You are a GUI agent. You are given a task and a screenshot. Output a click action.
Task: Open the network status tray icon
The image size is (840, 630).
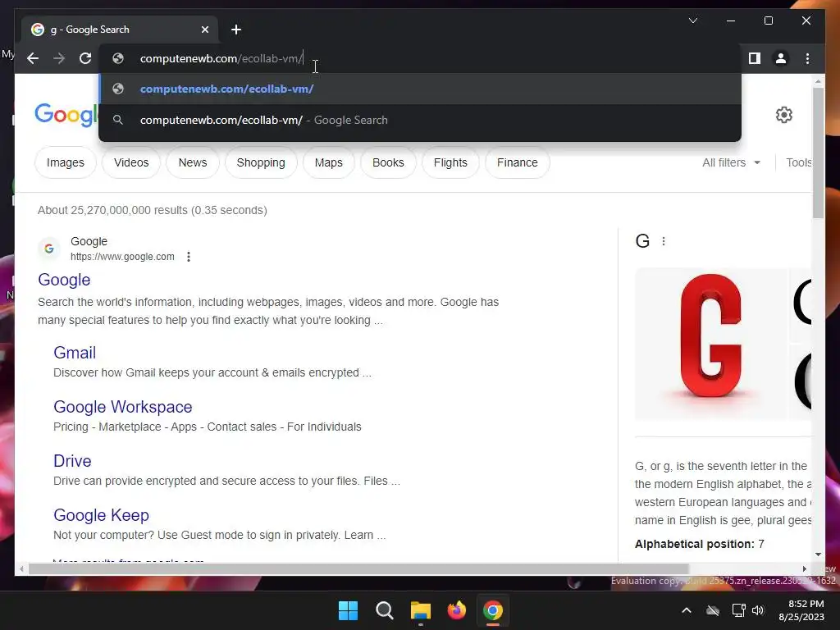click(x=738, y=610)
